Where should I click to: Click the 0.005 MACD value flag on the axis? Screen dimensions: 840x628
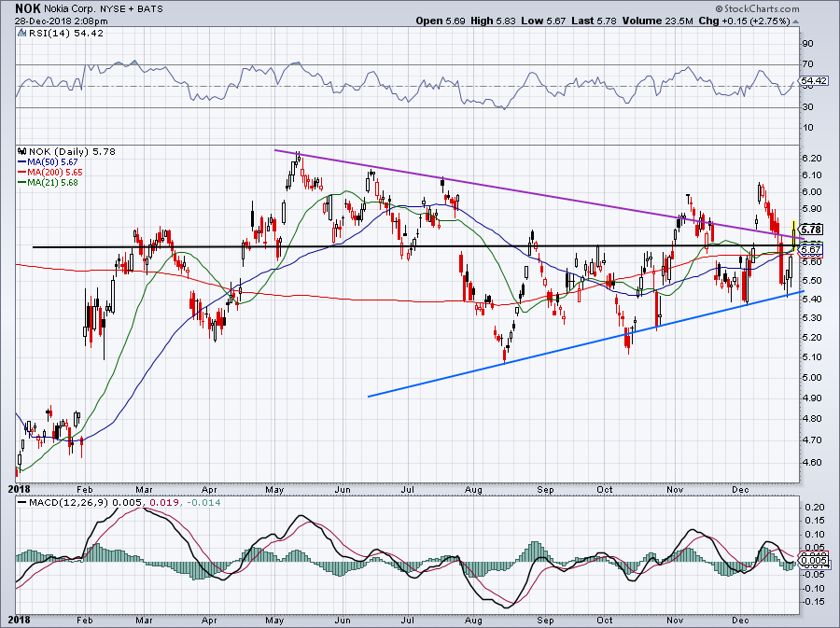[814, 560]
